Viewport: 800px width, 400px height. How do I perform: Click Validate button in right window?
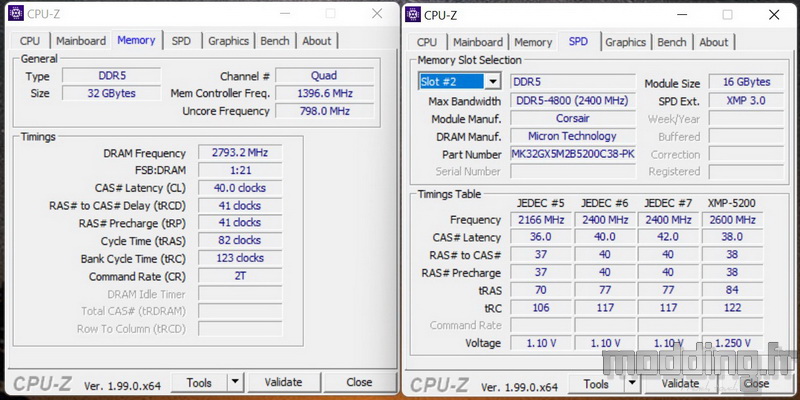pyautogui.click(x=680, y=383)
